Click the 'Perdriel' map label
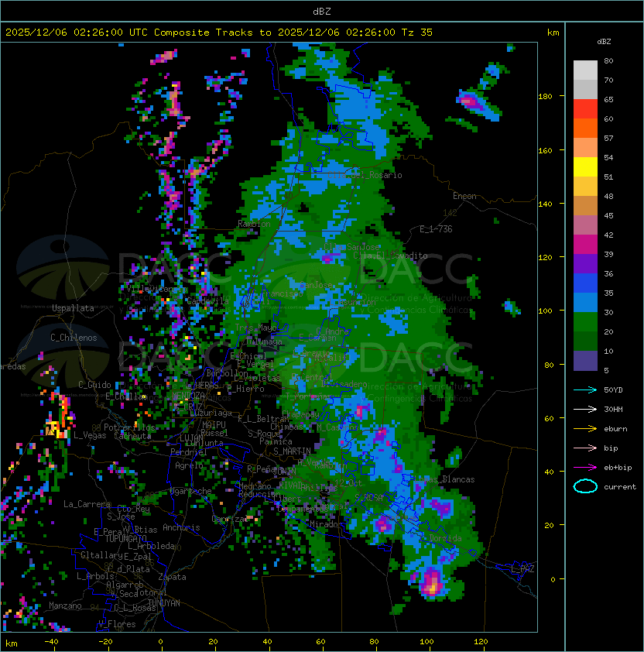 189,452
